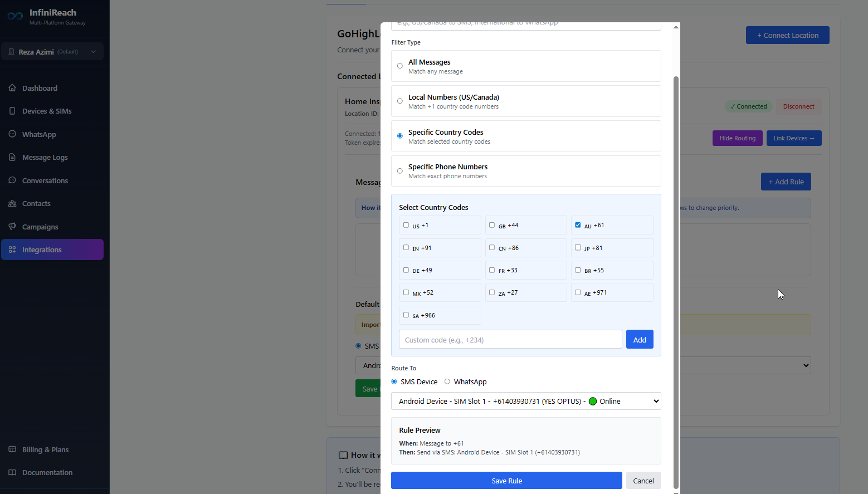Open Documentation from the sidebar

pyautogui.click(x=47, y=472)
